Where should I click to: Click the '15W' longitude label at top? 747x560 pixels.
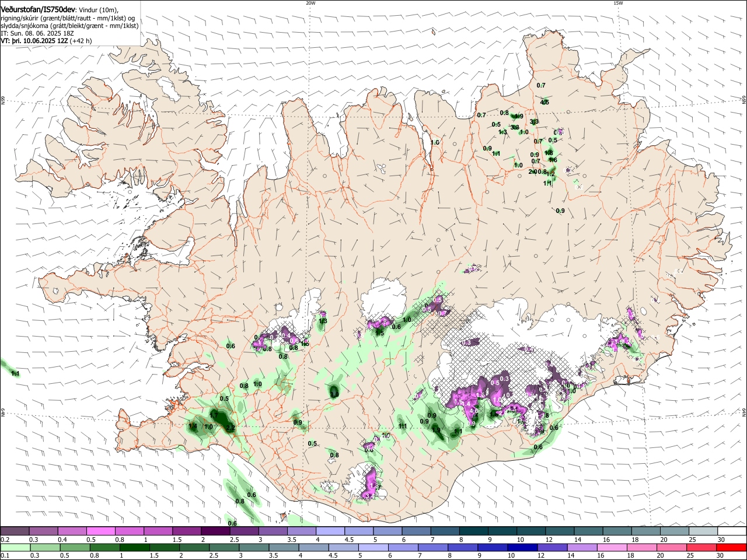(x=618, y=3)
